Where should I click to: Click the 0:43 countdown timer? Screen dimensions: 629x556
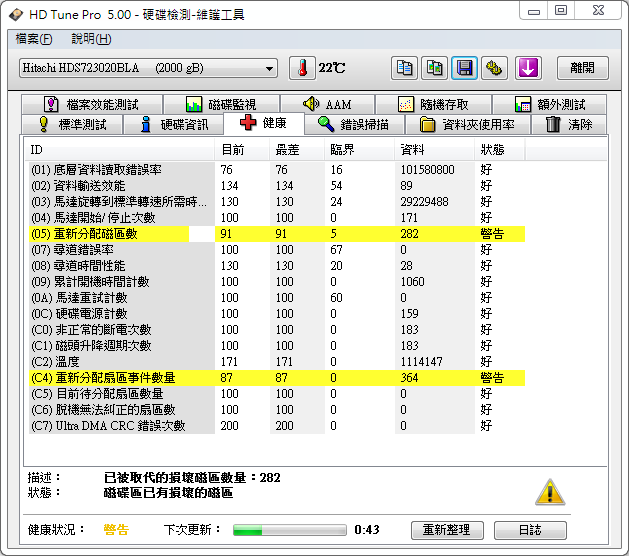click(367, 530)
